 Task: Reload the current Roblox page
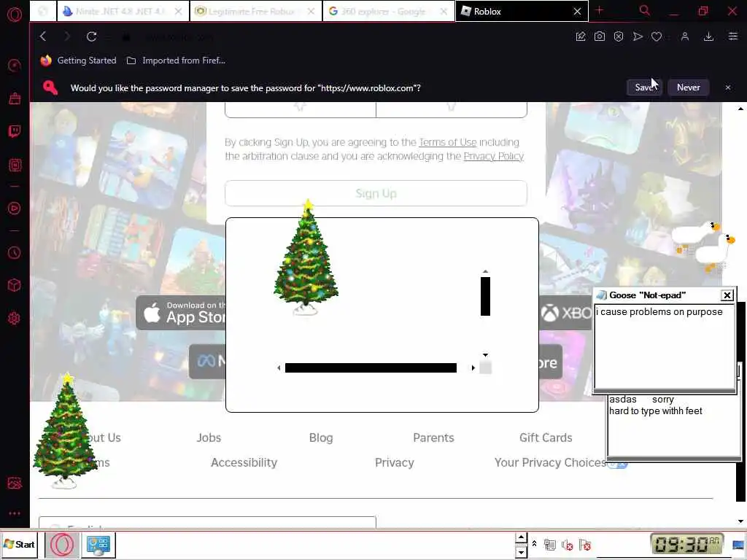[91, 36]
